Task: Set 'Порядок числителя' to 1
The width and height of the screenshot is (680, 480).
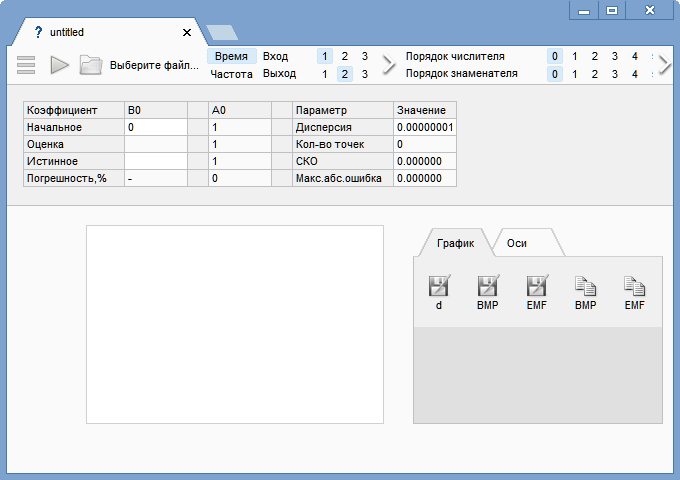Action: click(x=575, y=56)
